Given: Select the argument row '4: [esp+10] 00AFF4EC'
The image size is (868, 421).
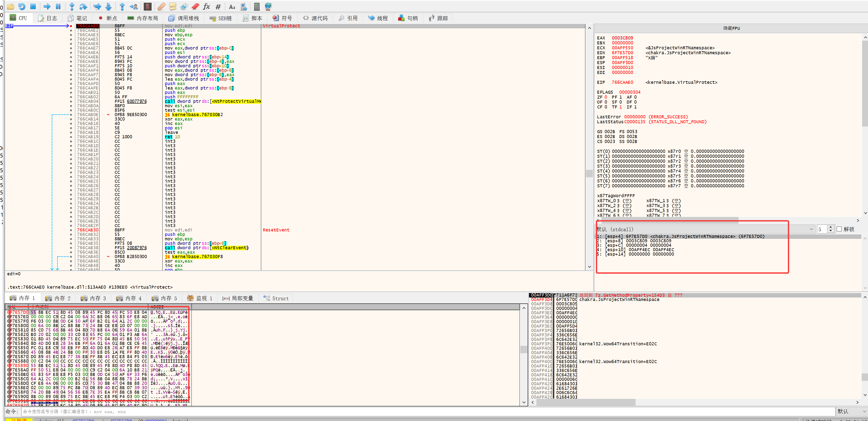Looking at the screenshot, I should (635, 250).
